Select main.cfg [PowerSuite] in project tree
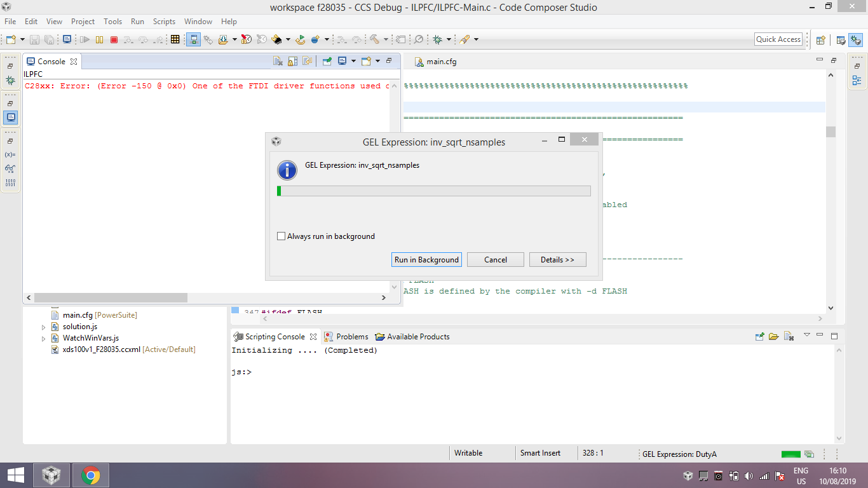Image resolution: width=868 pixels, height=488 pixels. (94, 315)
